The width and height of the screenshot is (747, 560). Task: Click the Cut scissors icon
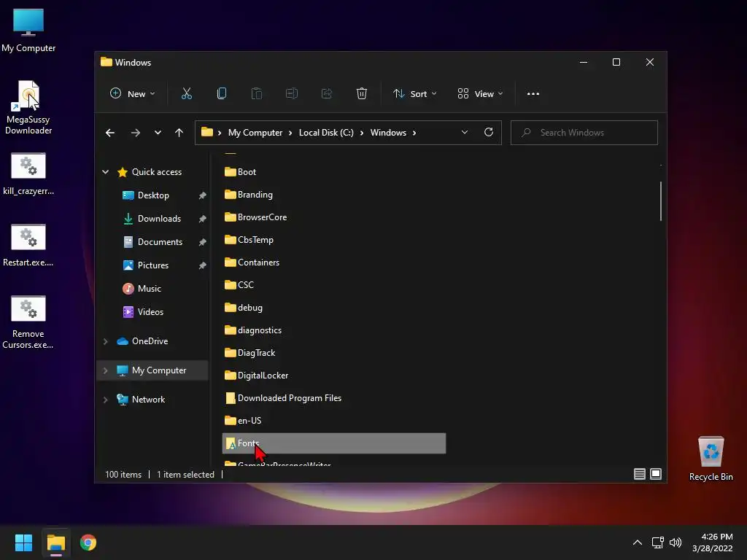coord(187,94)
